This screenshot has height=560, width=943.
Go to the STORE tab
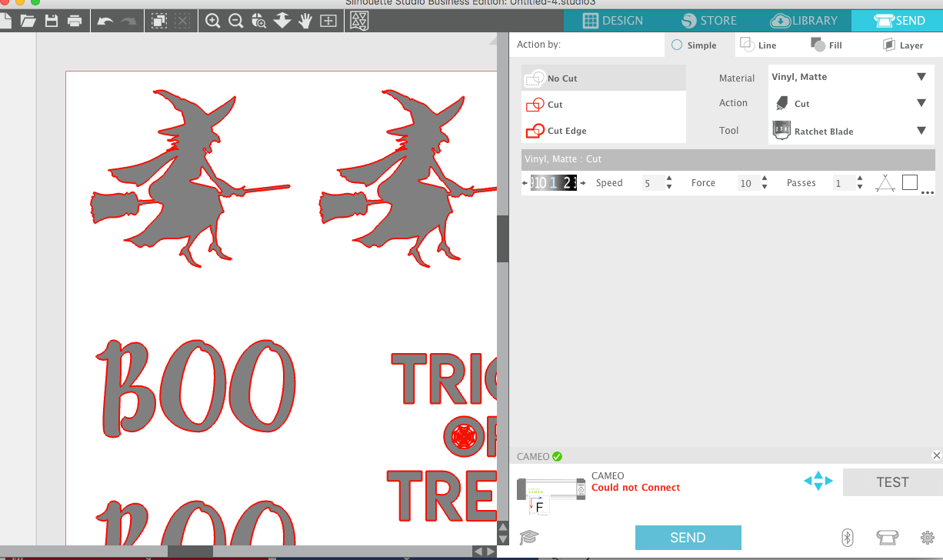(708, 21)
